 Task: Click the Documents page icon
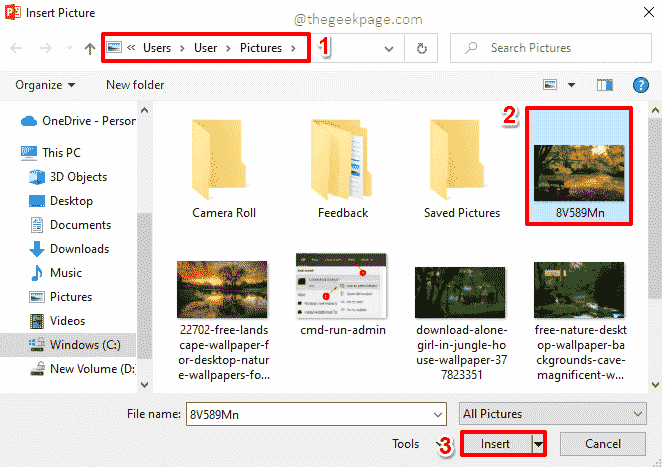37,225
